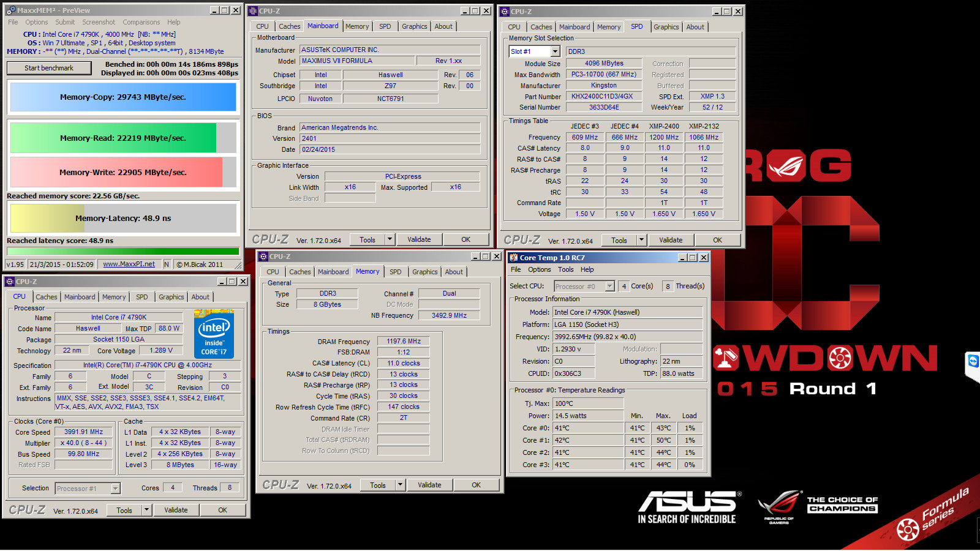Click the Core Speed value 3991.91 MHz
Image resolution: width=980 pixels, height=551 pixels.
[83, 432]
